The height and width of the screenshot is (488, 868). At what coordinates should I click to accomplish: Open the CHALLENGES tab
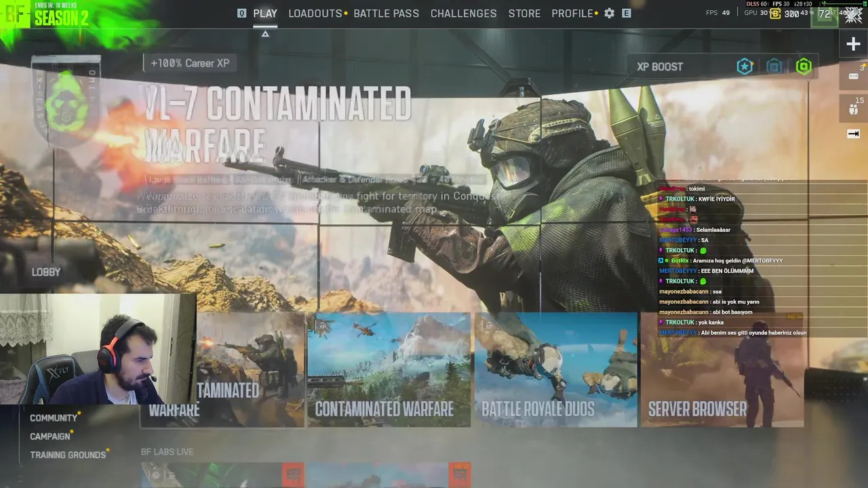point(464,14)
